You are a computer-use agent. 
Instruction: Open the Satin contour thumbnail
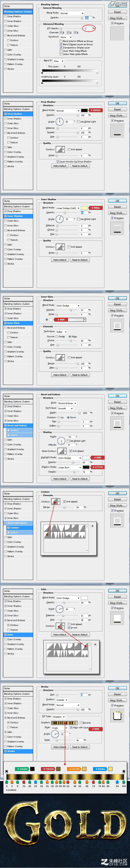[60, 626]
